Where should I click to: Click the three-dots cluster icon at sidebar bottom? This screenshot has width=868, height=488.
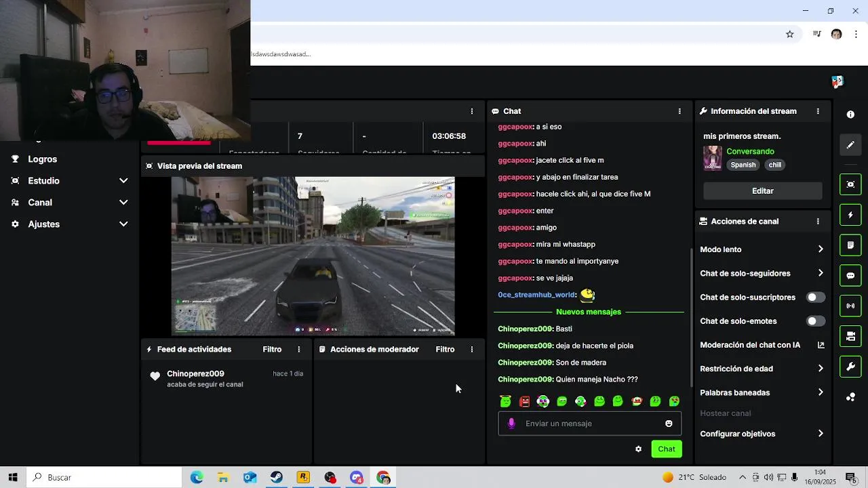(x=850, y=397)
